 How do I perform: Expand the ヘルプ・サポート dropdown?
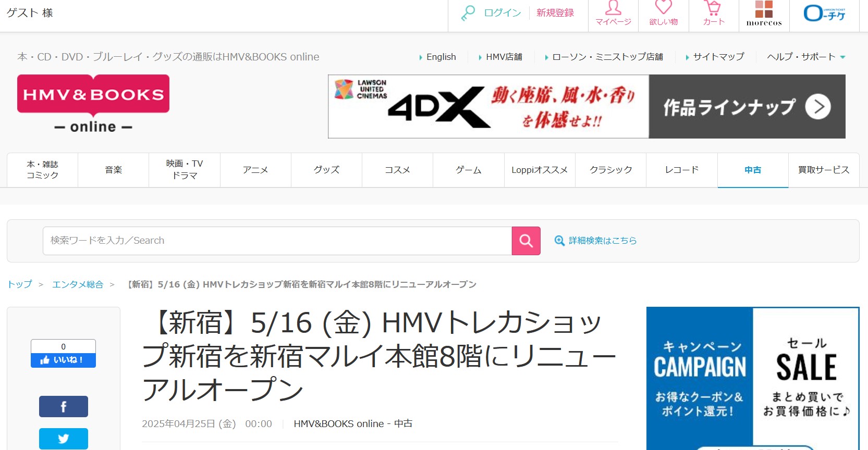coord(806,57)
